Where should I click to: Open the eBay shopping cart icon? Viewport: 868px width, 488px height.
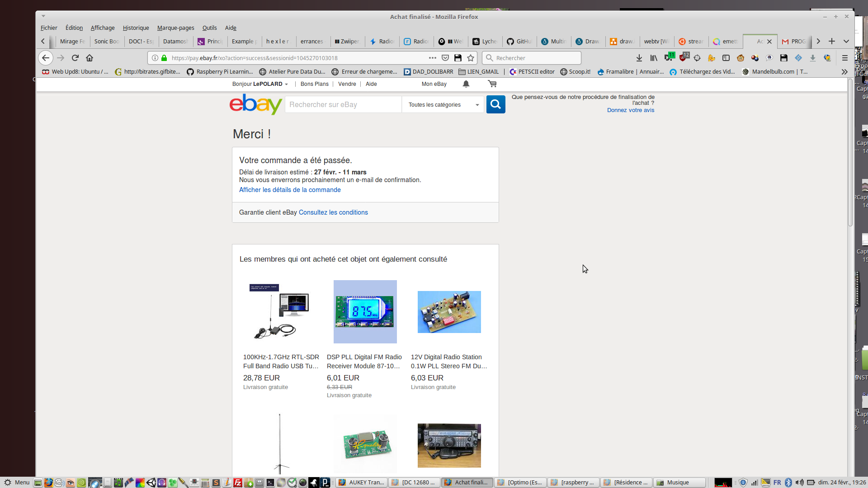pos(492,84)
